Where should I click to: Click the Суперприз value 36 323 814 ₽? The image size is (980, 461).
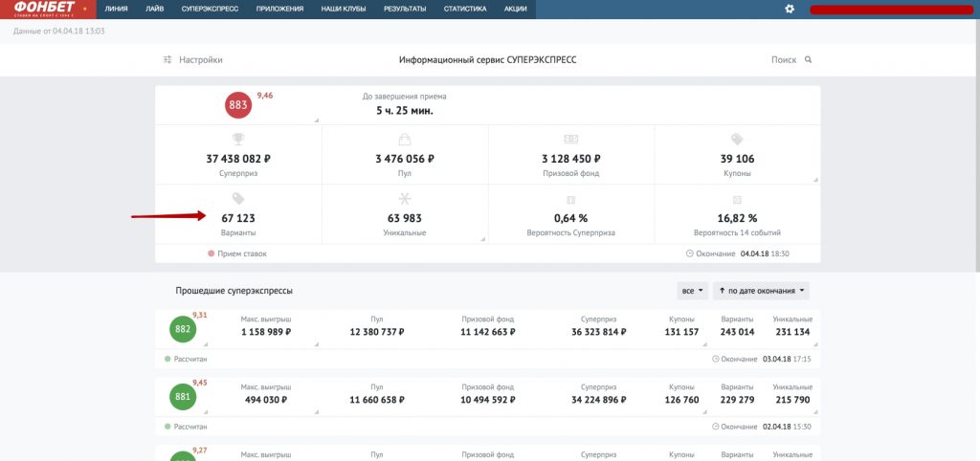tap(598, 332)
